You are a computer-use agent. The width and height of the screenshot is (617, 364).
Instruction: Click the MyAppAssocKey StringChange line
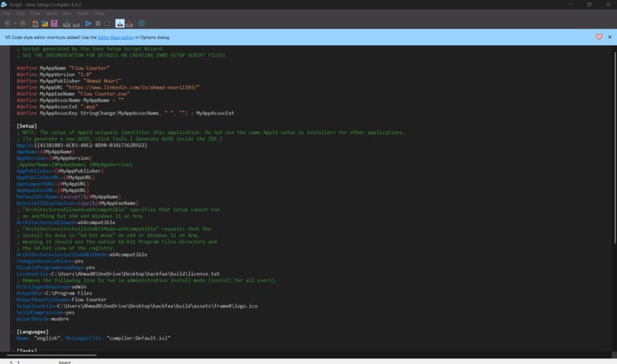pyautogui.click(x=125, y=113)
